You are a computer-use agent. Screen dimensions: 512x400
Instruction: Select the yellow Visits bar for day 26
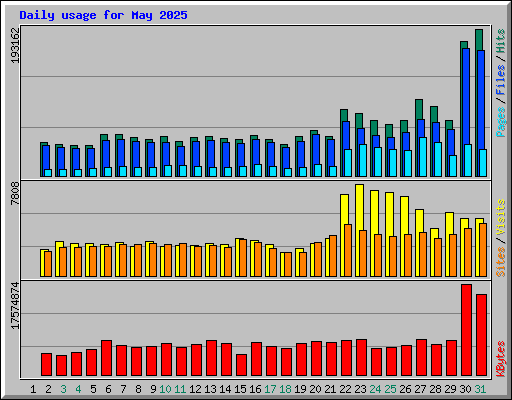point(404,215)
